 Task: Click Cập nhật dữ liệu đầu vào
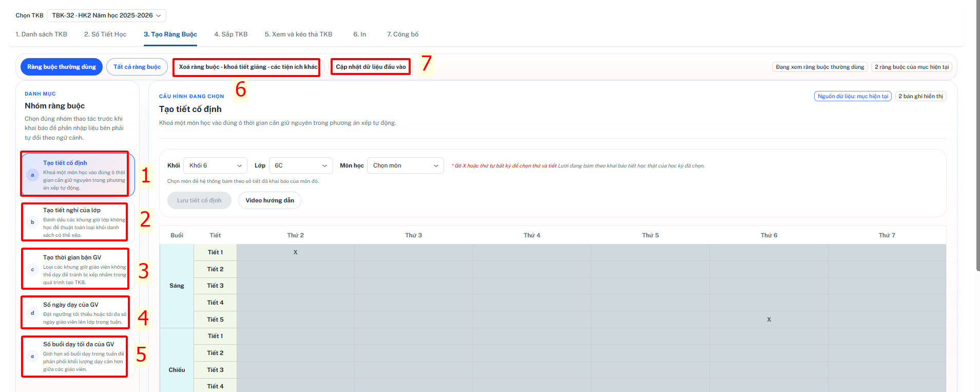[x=371, y=67]
